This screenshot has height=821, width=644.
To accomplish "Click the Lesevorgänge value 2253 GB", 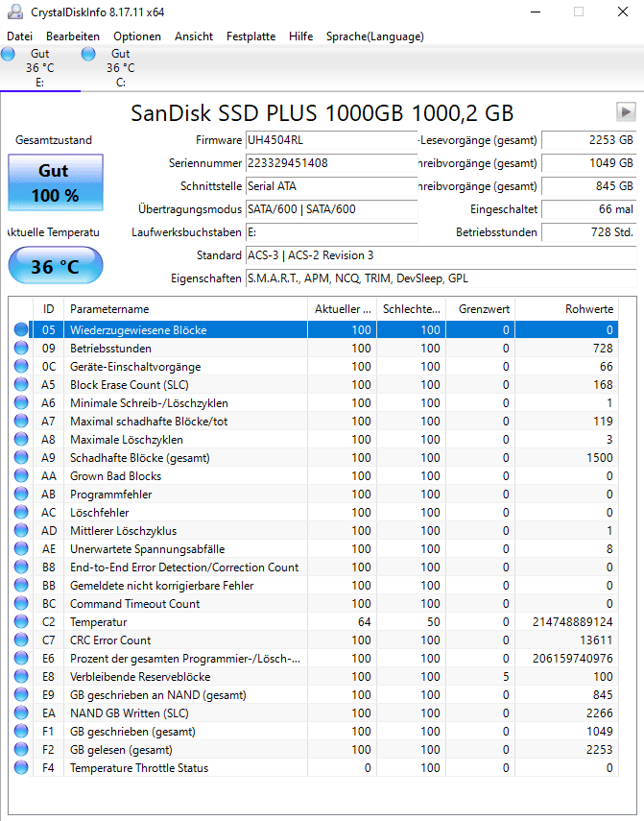I will pos(589,140).
